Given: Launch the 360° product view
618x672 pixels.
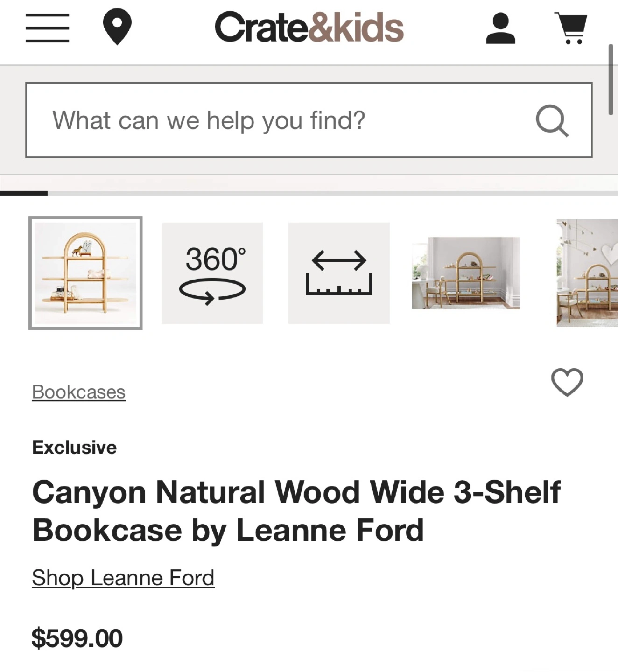Looking at the screenshot, I should coord(212,273).
